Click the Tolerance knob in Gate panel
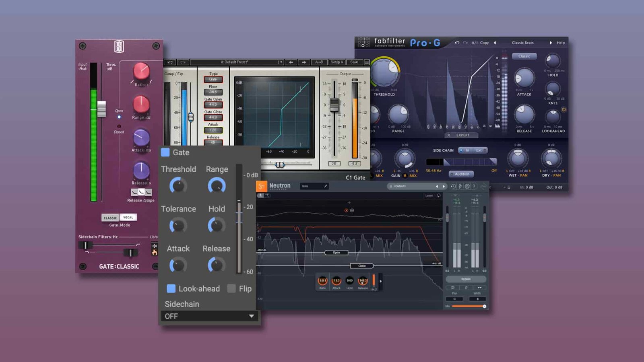Viewport: 644px width, 362px height. pos(178,226)
